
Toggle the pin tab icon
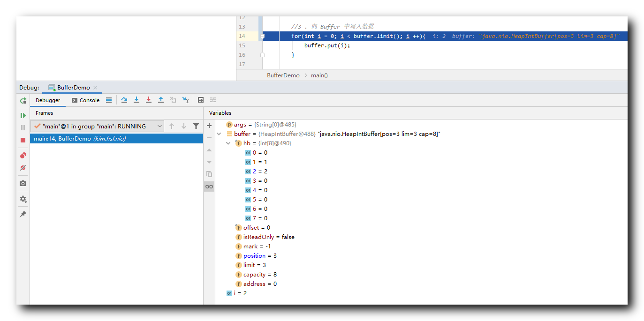point(23,214)
